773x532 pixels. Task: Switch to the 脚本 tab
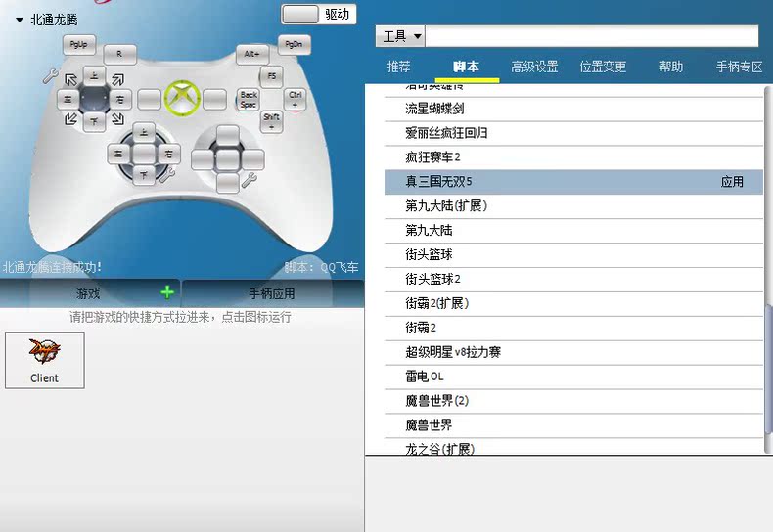point(467,66)
